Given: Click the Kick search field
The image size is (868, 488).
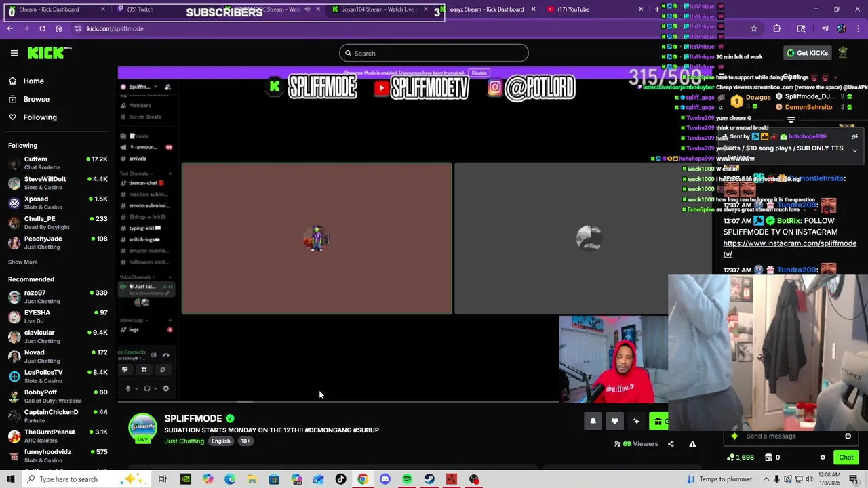Looking at the screenshot, I should (x=434, y=53).
